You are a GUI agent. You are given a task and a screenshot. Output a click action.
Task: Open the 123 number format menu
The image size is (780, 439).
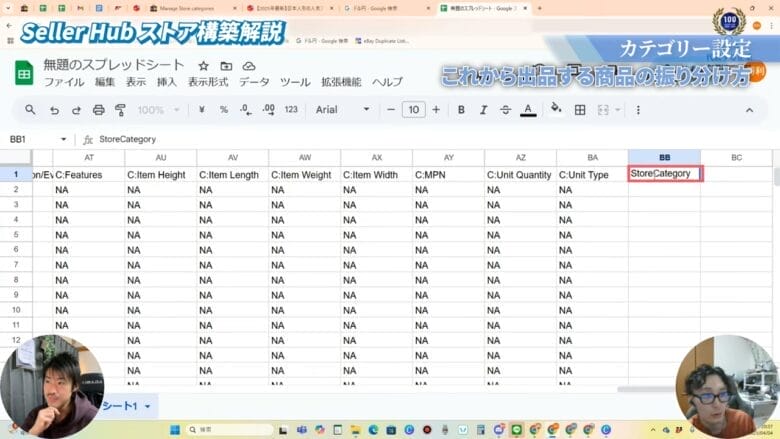coord(291,110)
